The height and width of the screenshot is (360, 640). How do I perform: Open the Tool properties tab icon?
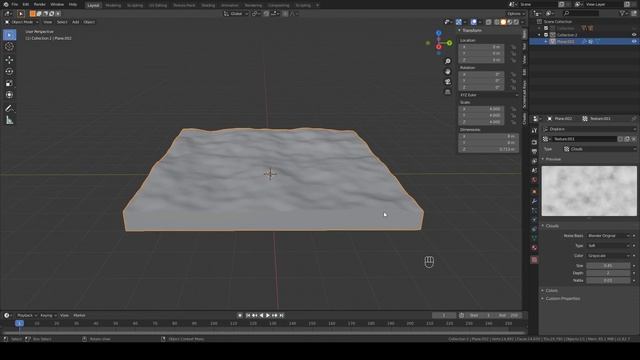pos(534,131)
